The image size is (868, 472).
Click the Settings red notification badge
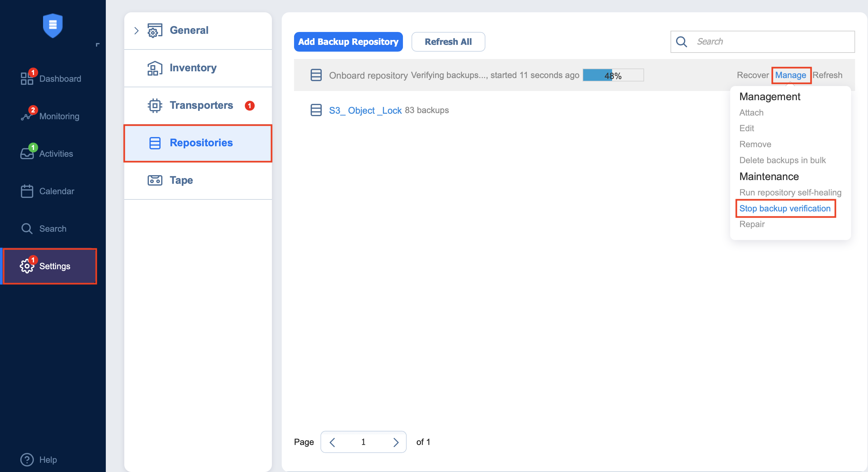coord(33,260)
